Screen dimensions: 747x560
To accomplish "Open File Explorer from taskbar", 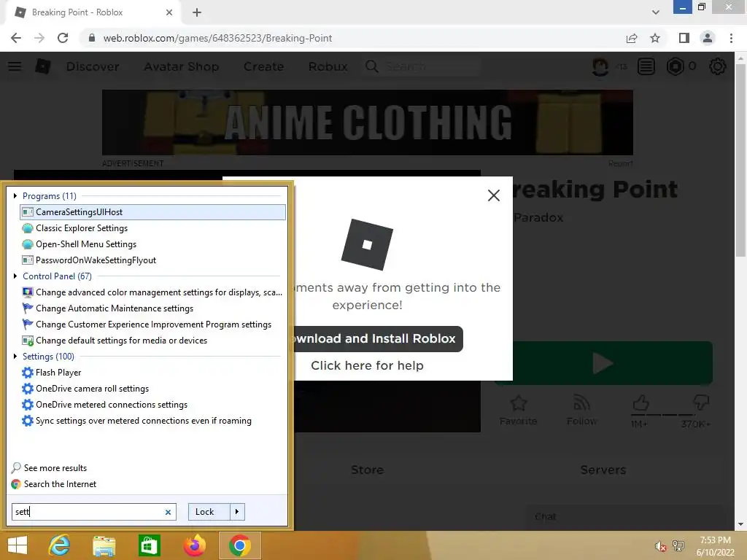I will coord(104,545).
